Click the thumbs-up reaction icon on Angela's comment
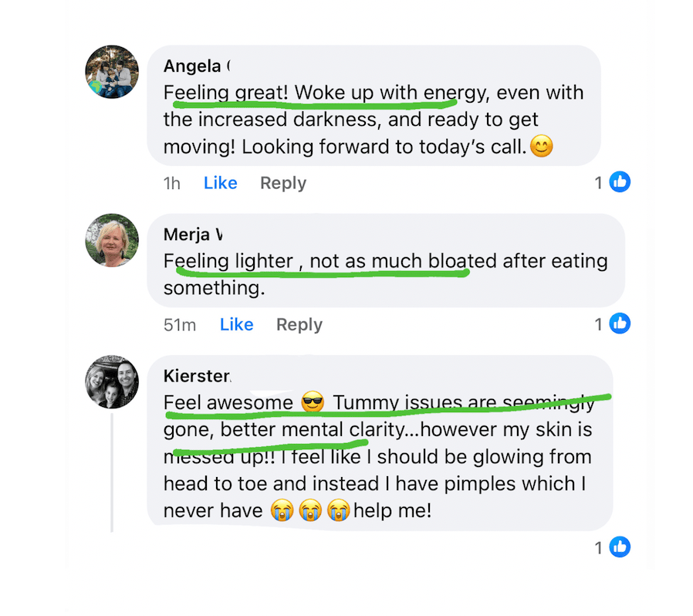This screenshot has height=616, width=693. pos(620,181)
